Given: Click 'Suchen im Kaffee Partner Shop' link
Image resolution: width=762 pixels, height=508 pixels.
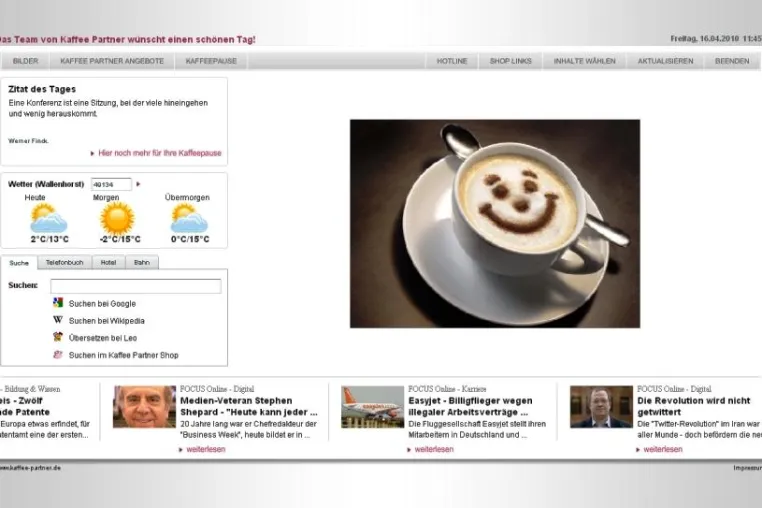Looking at the screenshot, I should coord(123,355).
